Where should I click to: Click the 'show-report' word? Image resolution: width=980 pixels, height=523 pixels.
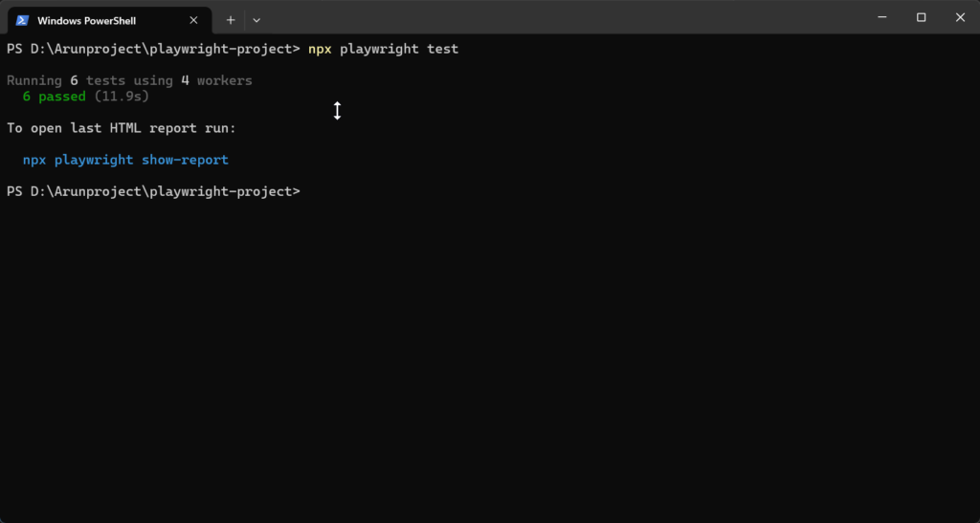point(185,160)
